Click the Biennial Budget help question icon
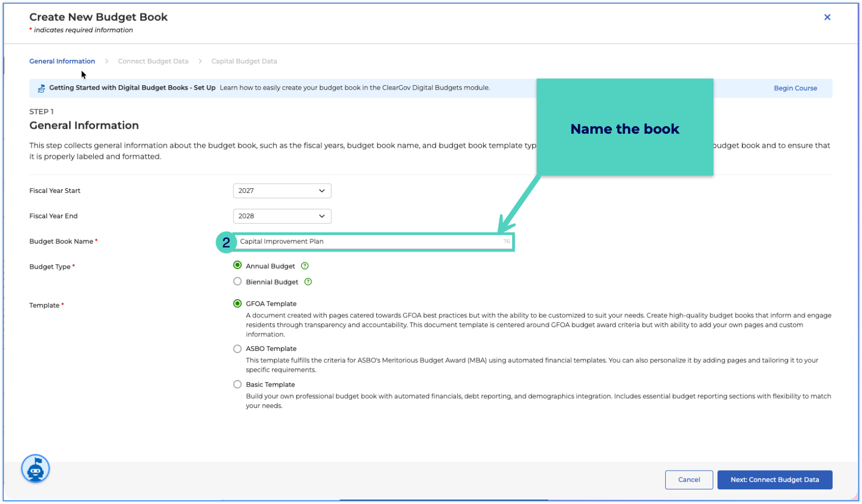This screenshot has height=504, width=862. (x=308, y=282)
